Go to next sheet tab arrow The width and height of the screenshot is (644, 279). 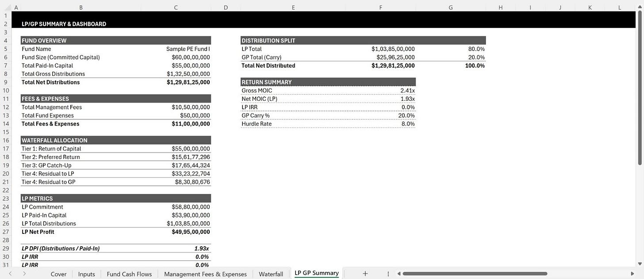pos(24,274)
